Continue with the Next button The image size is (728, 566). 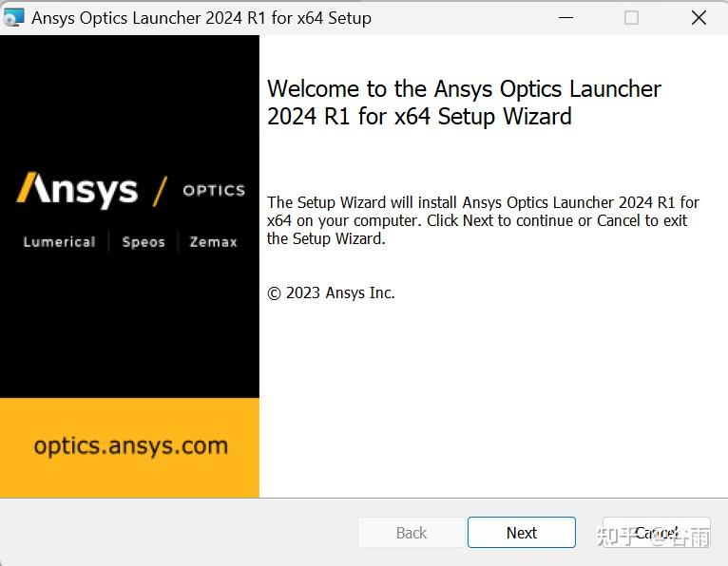pos(522,533)
